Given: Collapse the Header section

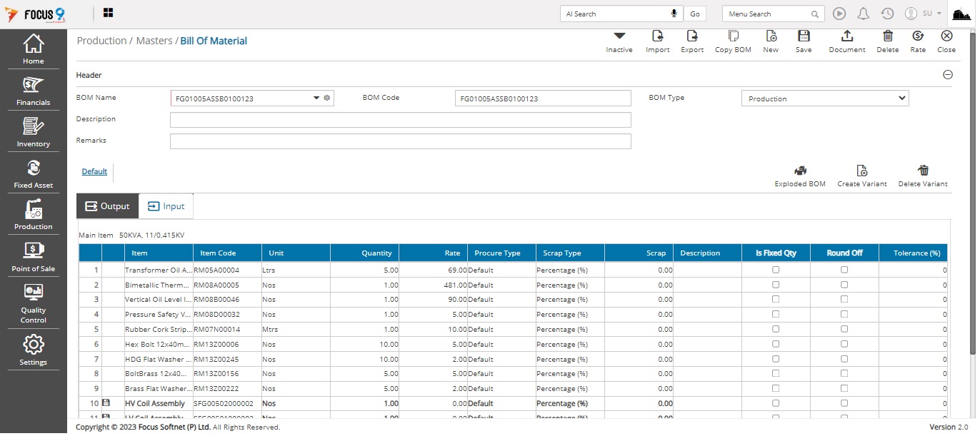Looking at the screenshot, I should point(948,75).
